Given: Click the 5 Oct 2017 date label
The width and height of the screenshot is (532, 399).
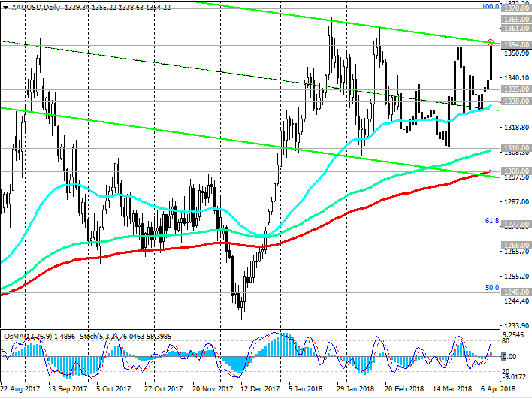Looking at the screenshot, I should coord(113,388).
